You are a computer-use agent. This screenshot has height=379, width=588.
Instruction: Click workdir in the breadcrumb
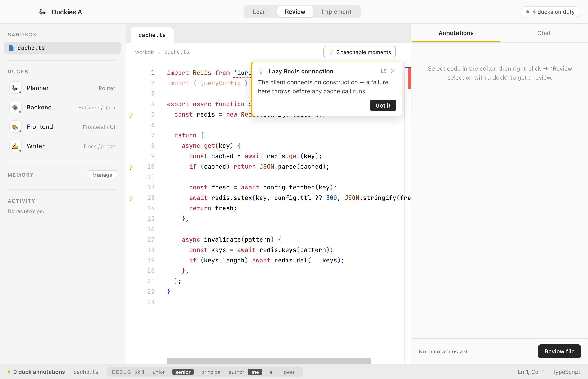pyautogui.click(x=145, y=52)
